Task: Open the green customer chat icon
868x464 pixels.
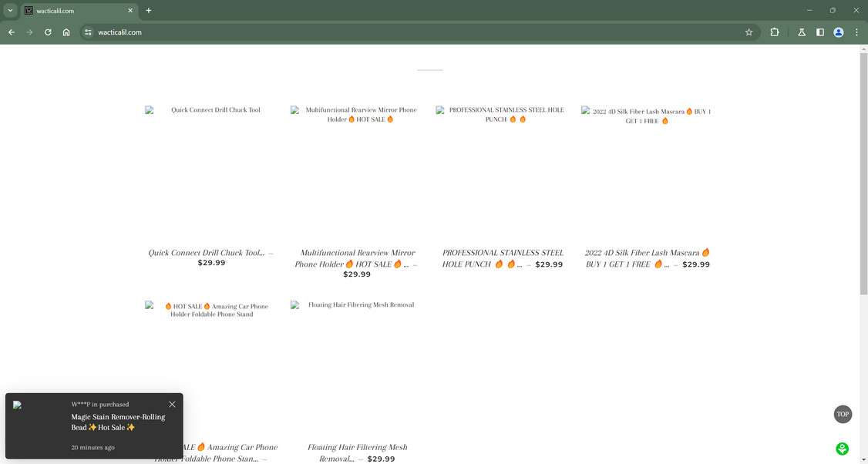Action: [842, 448]
